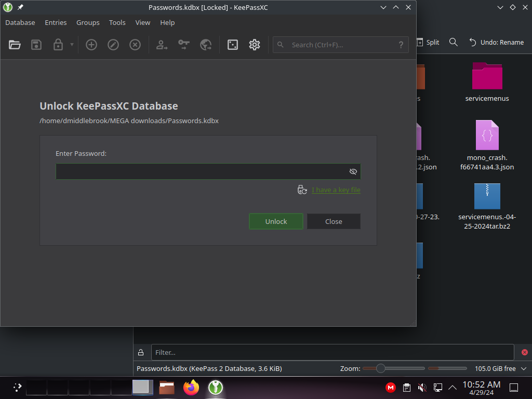The height and width of the screenshot is (399, 532).
Task: Click Undo: Rename in file manager
Action: (x=497, y=43)
